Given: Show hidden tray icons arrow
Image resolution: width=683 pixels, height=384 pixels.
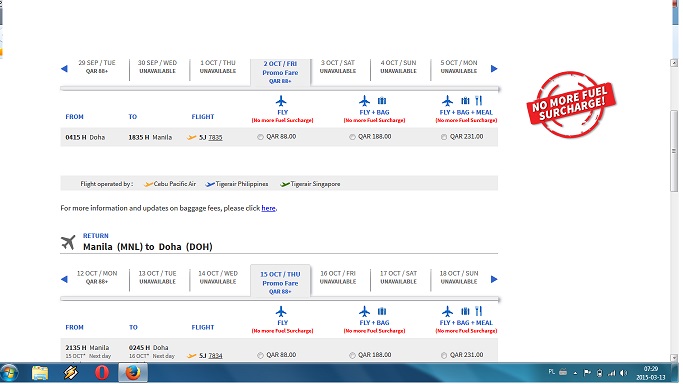Looking at the screenshot, I should 575,373.
